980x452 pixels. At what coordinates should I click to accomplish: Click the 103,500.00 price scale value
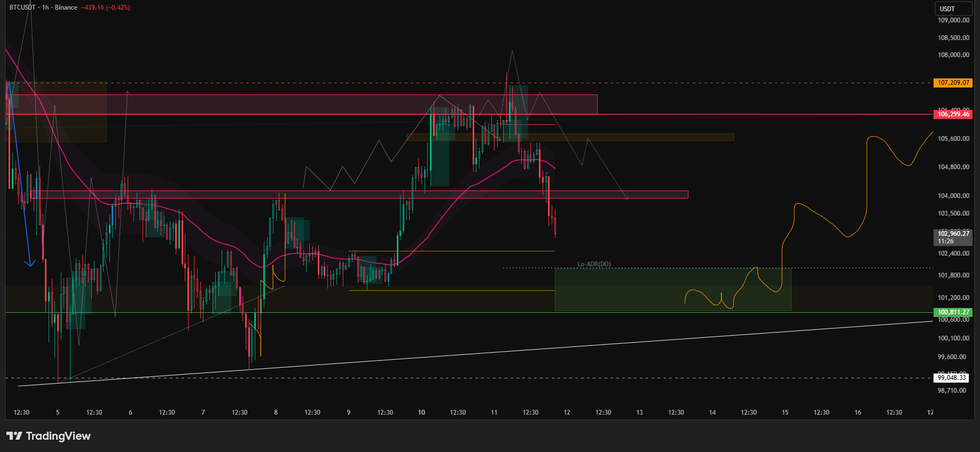(x=953, y=213)
